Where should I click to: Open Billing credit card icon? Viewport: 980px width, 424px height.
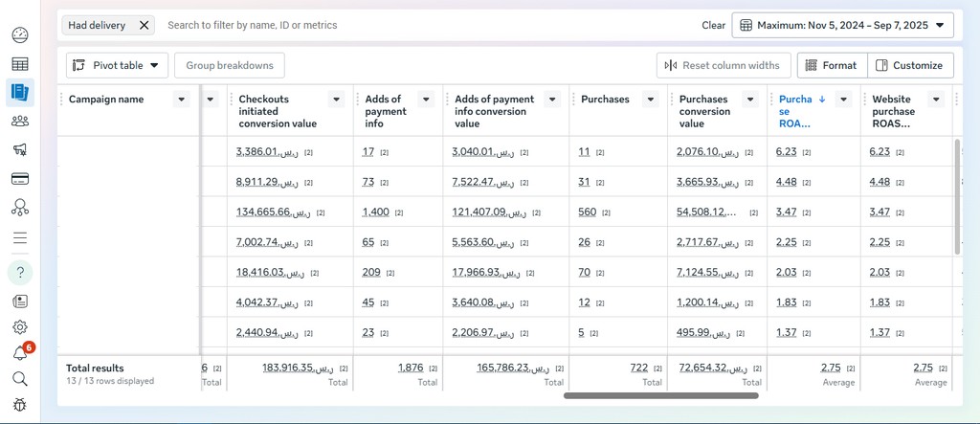tap(19, 178)
